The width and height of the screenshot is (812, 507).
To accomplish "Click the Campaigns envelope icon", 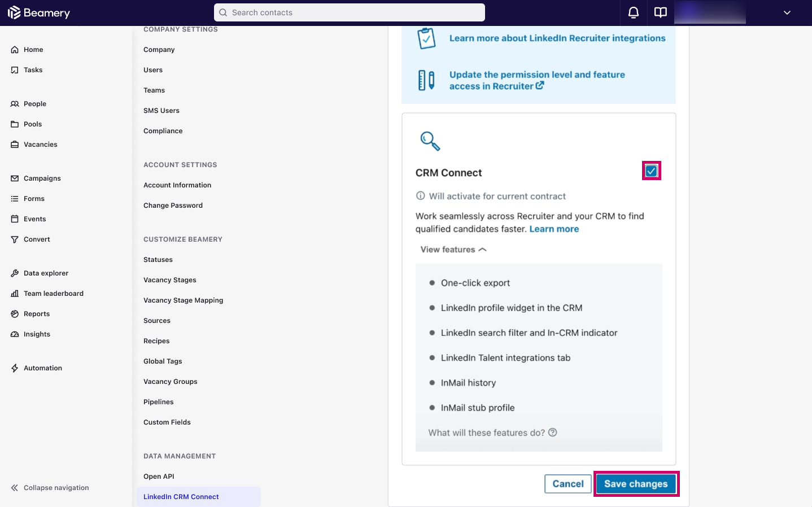I will coord(15,178).
